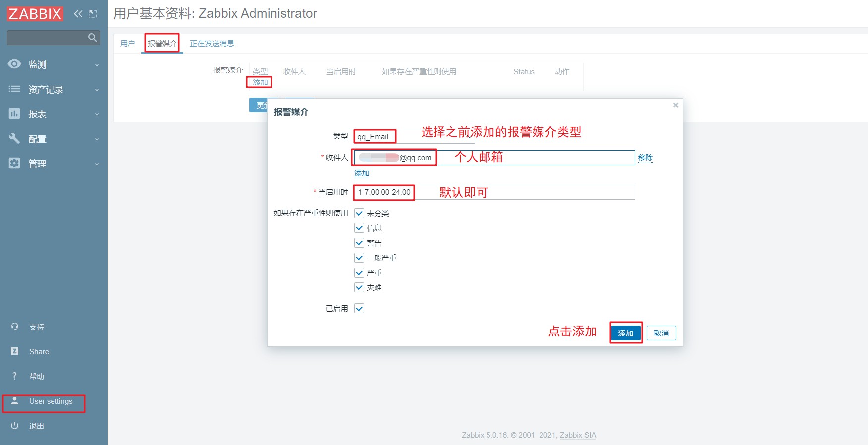The image size is (868, 445).
Task: Click the 收件人 email input field
Action: [x=494, y=158]
